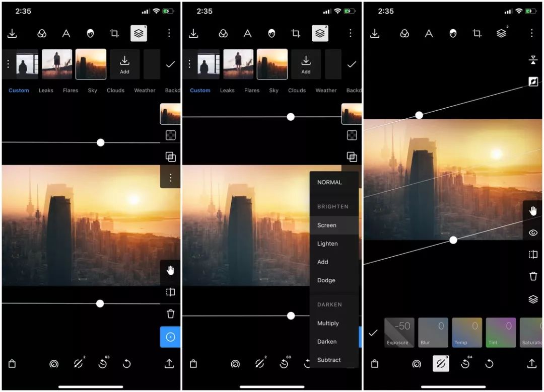Screen dimensions: 544x392
Task: Choose Add blend mode in the menu
Action: (323, 262)
